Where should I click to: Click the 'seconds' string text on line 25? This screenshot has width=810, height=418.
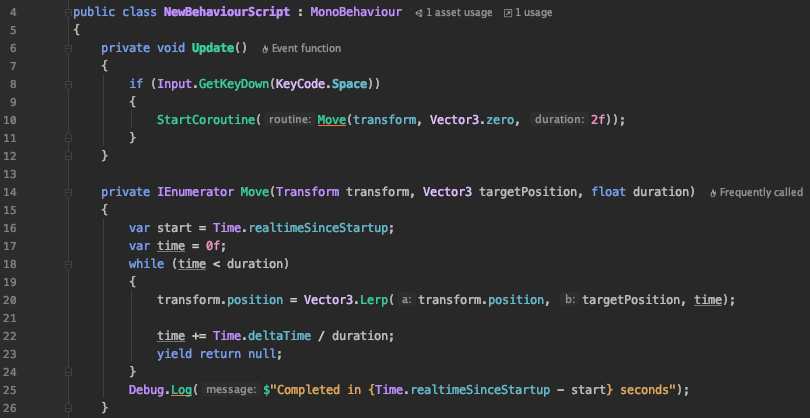[x=644, y=390]
